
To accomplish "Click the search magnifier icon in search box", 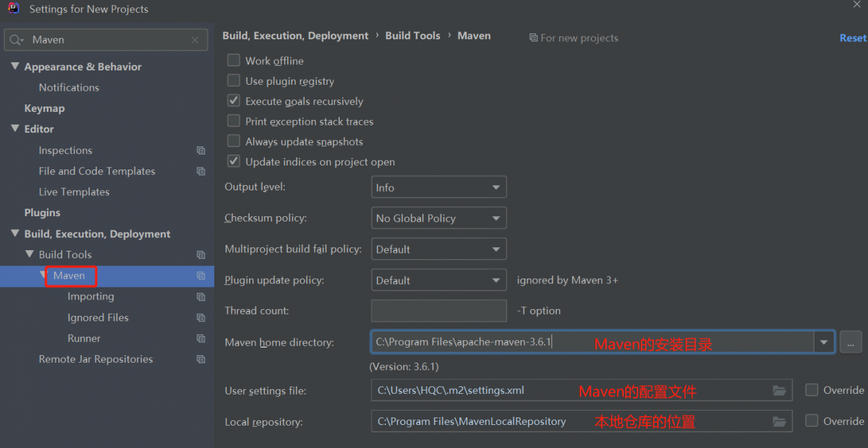I will [x=16, y=40].
